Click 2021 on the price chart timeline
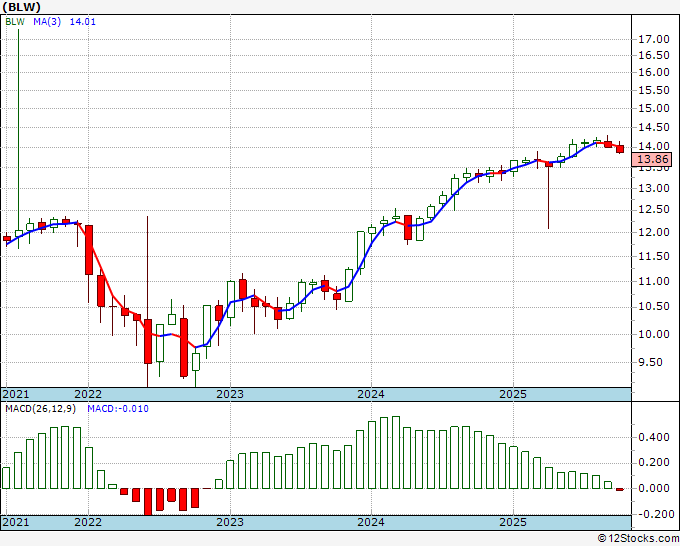The width and height of the screenshot is (680, 546). (x=16, y=394)
